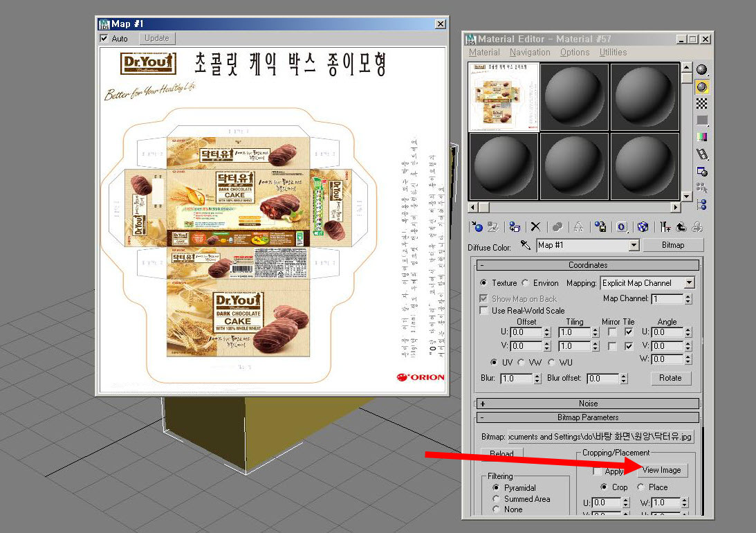Open the Material Effects Channel 0 icon

(x=622, y=227)
